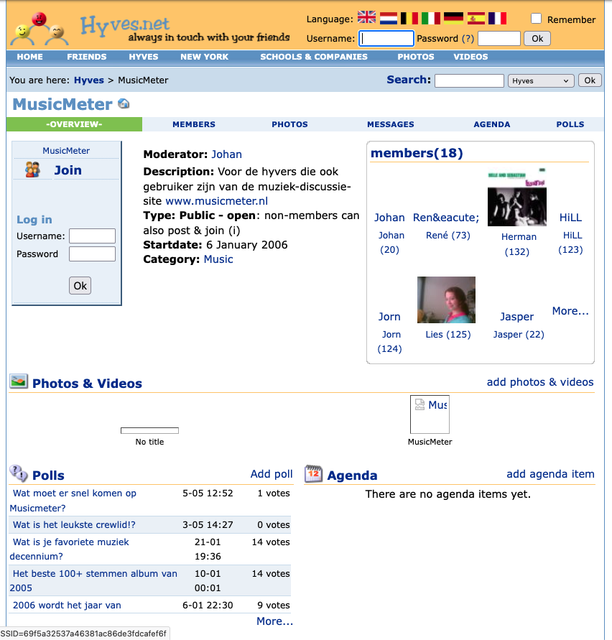The width and height of the screenshot is (612, 640).
Task: Toggle the Remember checkbox
Action: click(536, 18)
